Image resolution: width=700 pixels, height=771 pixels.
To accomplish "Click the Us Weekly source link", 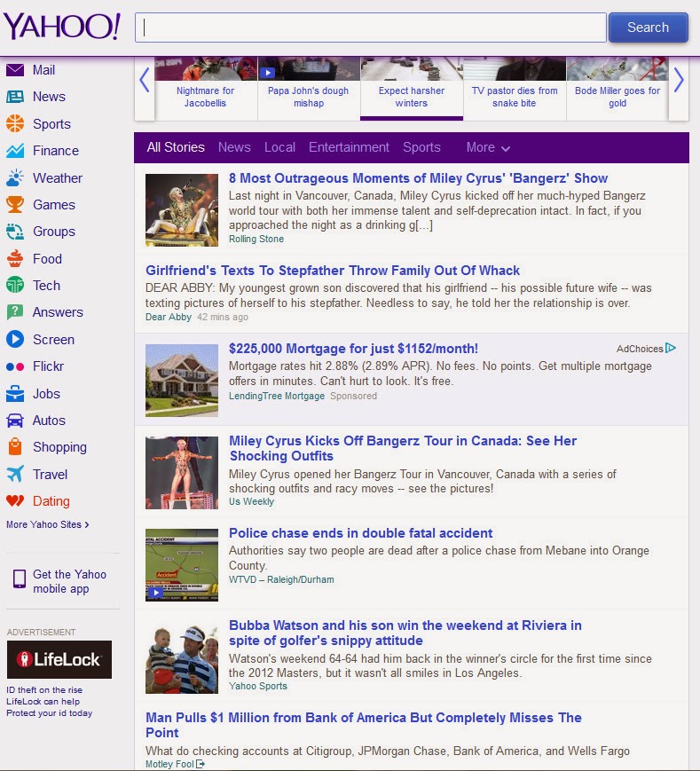I will point(251,501).
